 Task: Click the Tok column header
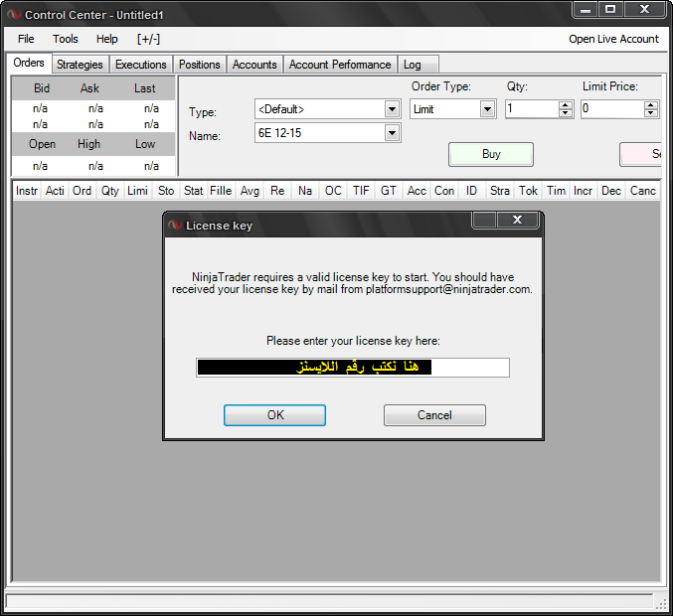click(528, 191)
